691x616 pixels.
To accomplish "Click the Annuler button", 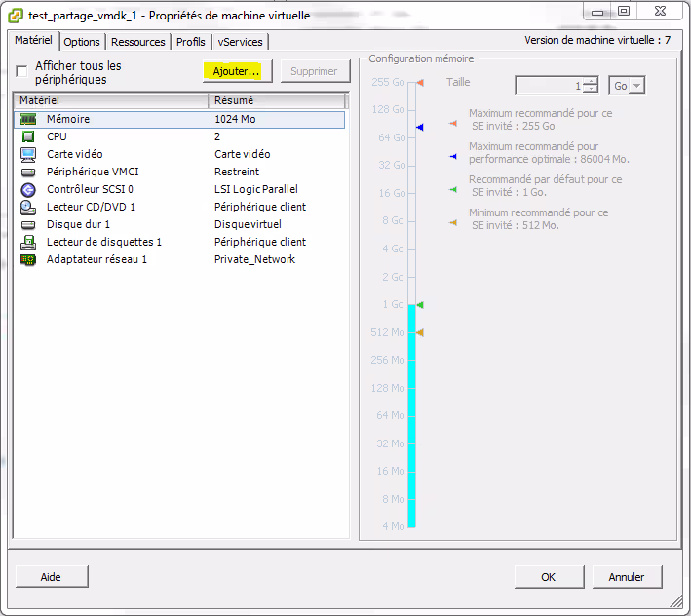I will pos(627,577).
